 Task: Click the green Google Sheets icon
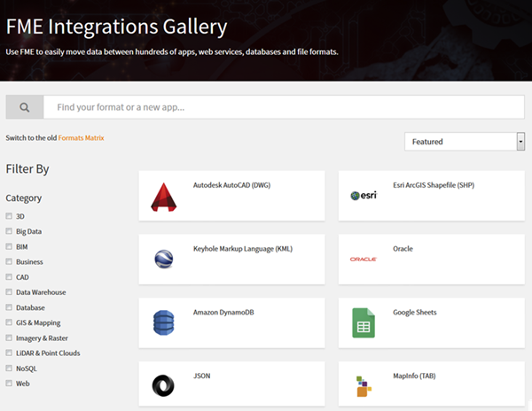(364, 323)
